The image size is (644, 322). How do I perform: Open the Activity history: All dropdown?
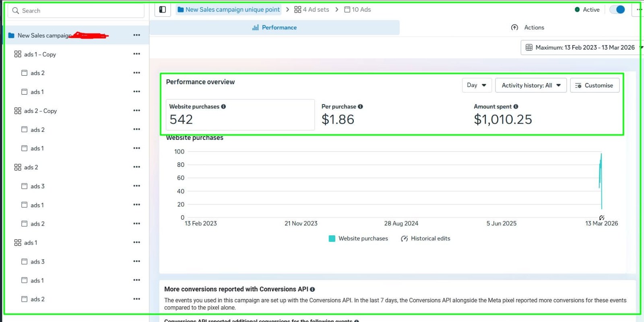tap(531, 85)
